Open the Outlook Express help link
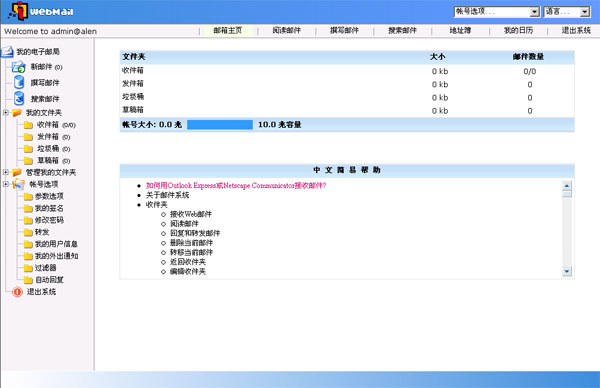The image size is (600, 388). pyautogui.click(x=236, y=186)
